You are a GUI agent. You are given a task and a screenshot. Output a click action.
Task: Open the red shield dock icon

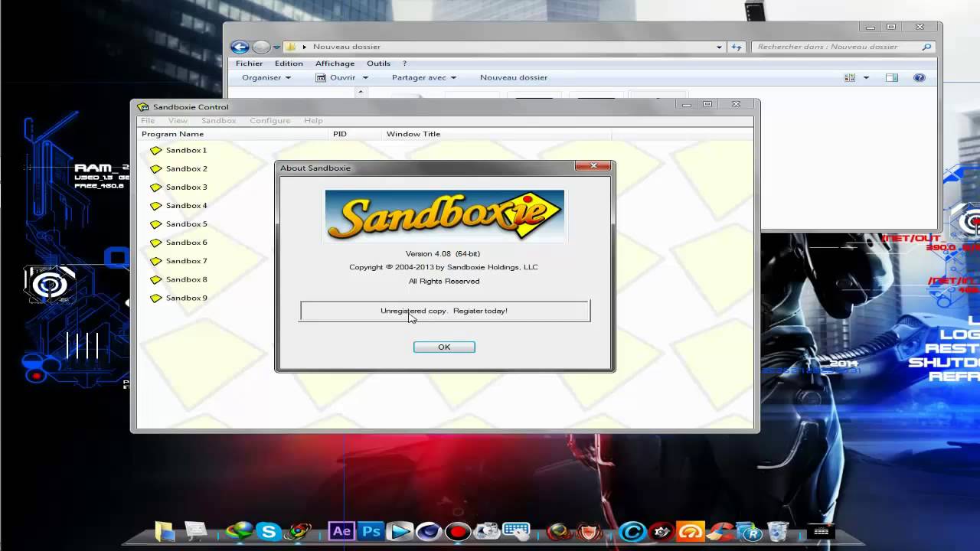click(x=587, y=530)
